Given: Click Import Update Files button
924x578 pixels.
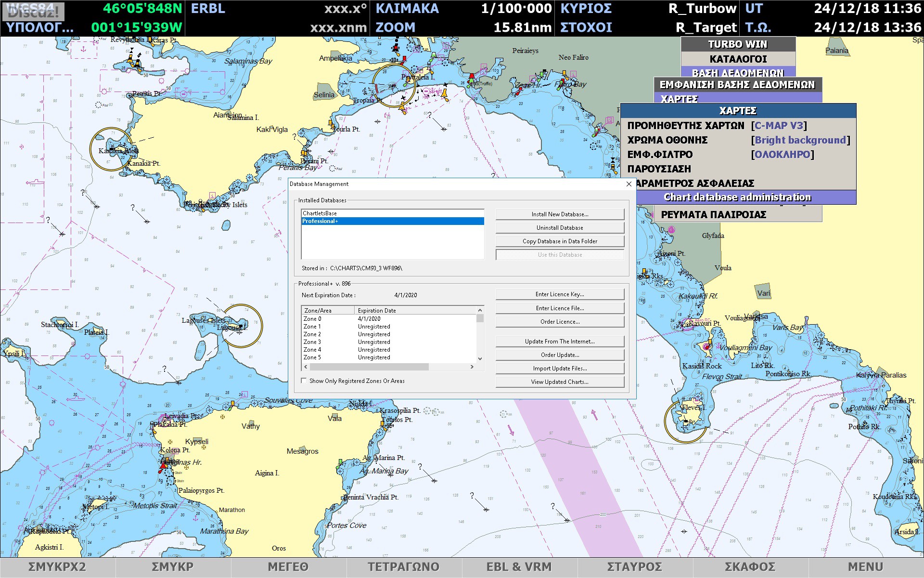Looking at the screenshot, I should pyautogui.click(x=560, y=368).
